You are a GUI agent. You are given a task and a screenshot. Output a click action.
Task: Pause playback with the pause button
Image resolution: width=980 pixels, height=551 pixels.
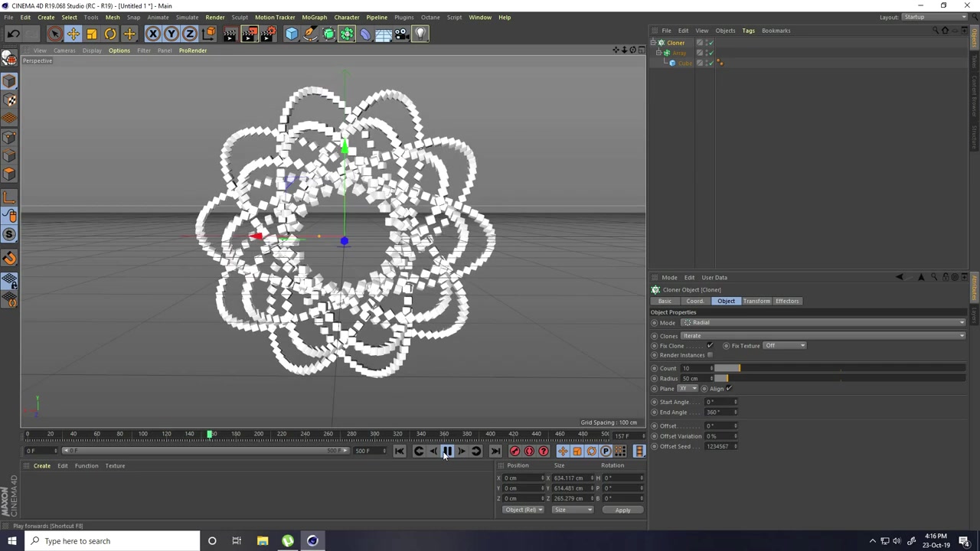pos(447,452)
